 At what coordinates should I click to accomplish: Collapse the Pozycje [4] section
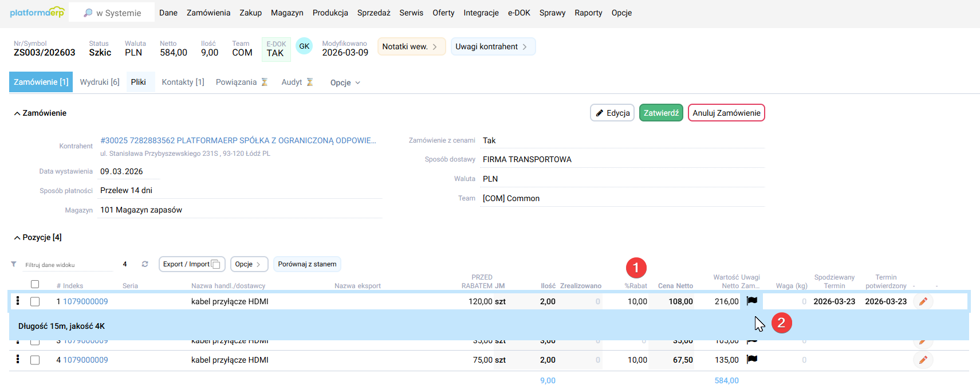coord(17,238)
